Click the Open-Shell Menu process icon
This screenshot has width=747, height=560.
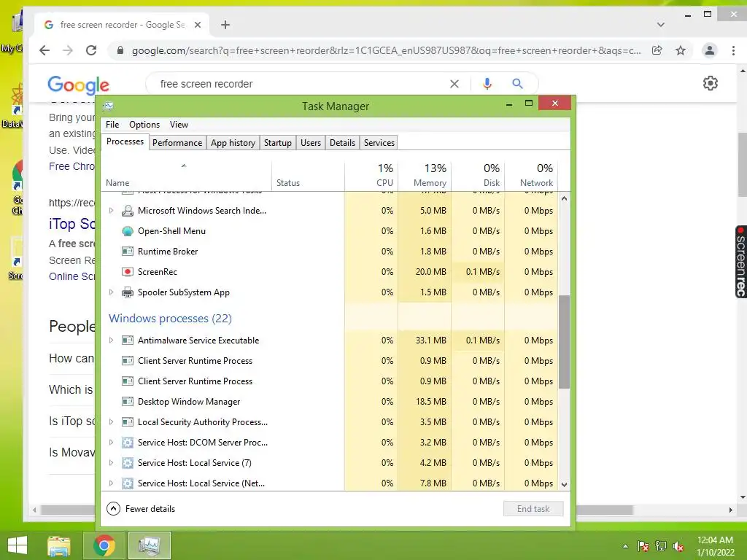[127, 231]
